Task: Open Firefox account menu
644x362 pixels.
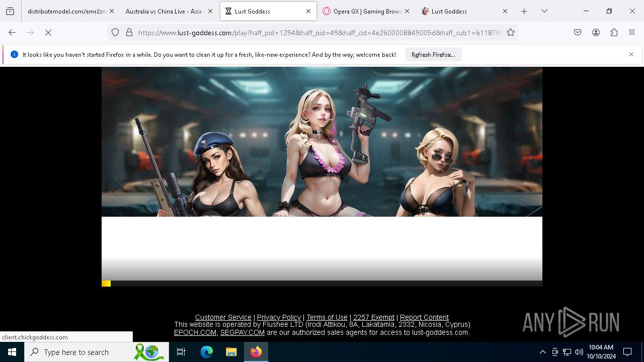Action: click(x=596, y=32)
